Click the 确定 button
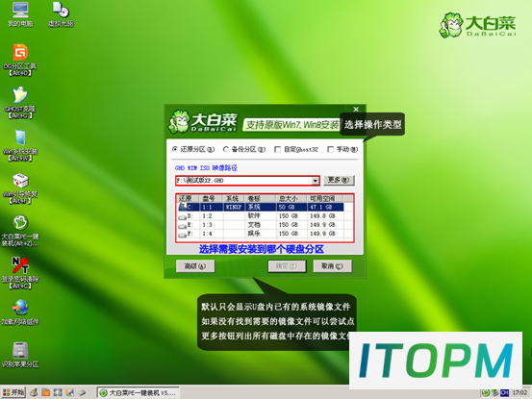The width and height of the screenshot is (532, 399). tap(287, 266)
